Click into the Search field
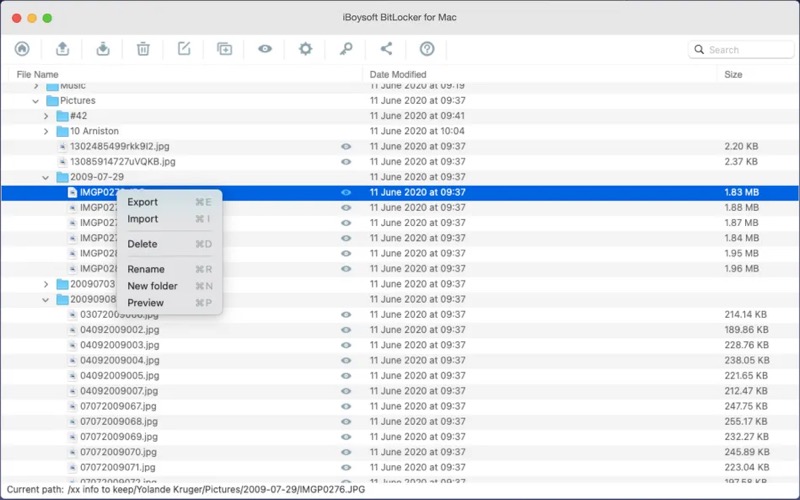 click(741, 49)
